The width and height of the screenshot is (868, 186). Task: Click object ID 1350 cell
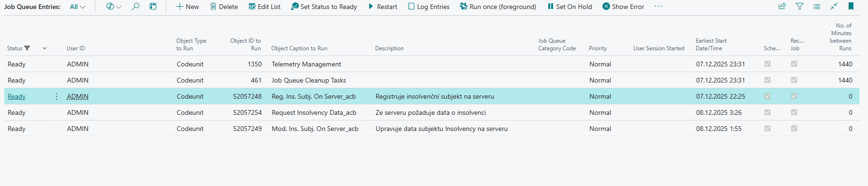255,64
